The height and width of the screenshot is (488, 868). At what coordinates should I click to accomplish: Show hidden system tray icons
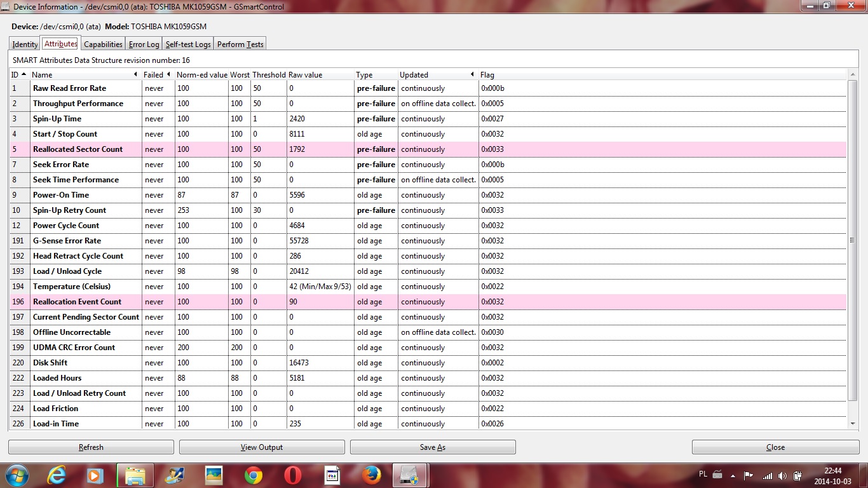pyautogui.click(x=734, y=475)
